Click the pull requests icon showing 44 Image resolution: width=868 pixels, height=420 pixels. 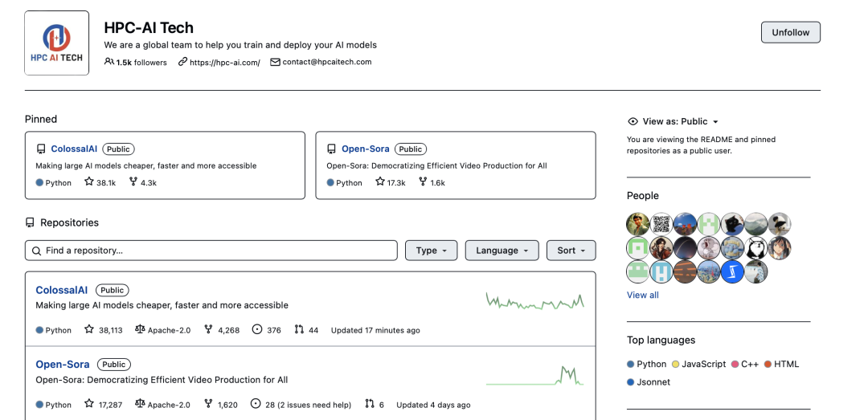300,329
